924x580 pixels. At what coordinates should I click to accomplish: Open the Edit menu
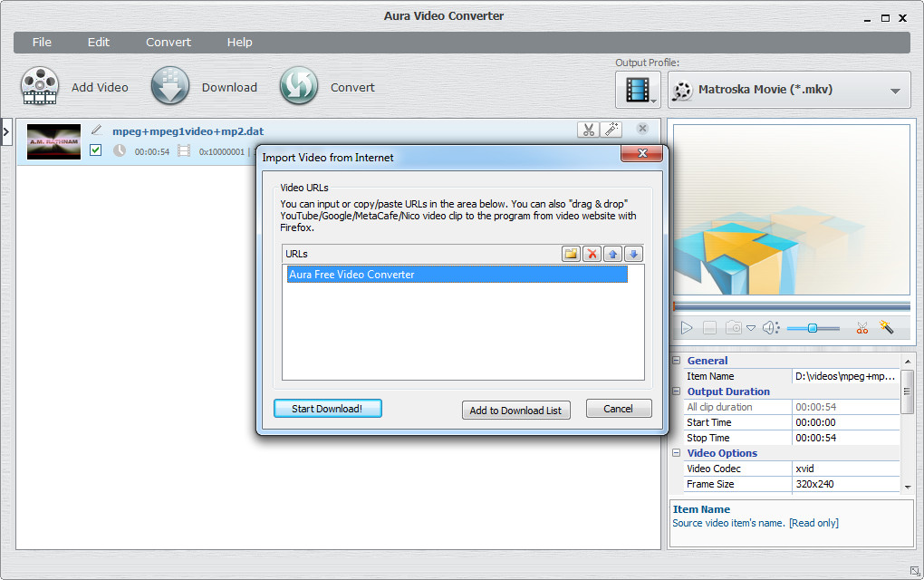pos(99,42)
